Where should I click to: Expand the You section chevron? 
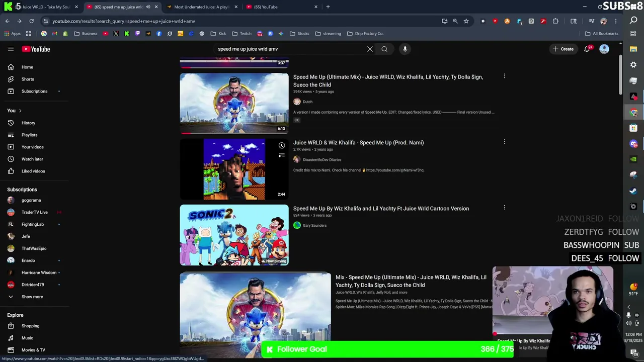tap(20, 111)
